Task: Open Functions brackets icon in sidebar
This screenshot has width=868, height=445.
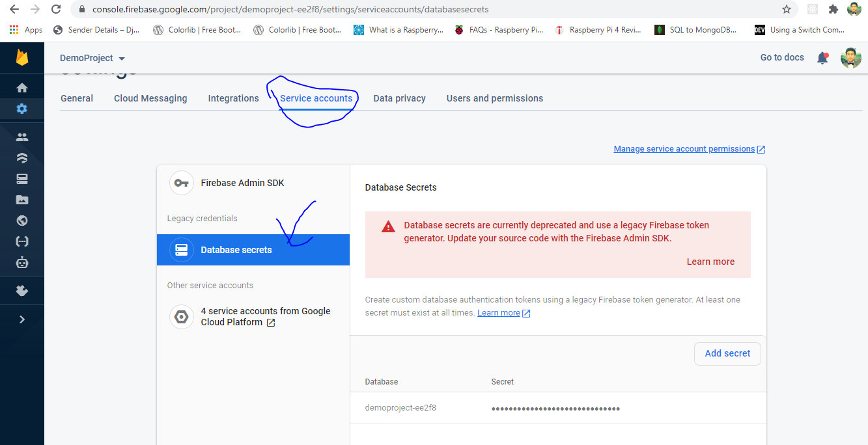Action: [x=22, y=241]
